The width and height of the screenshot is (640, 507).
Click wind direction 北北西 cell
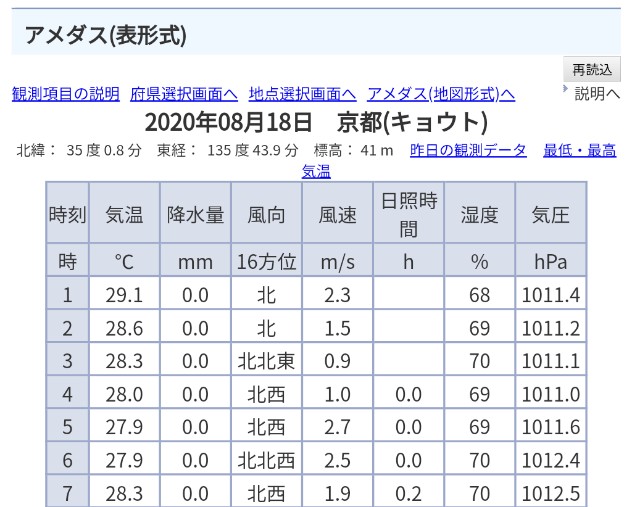coord(267,460)
